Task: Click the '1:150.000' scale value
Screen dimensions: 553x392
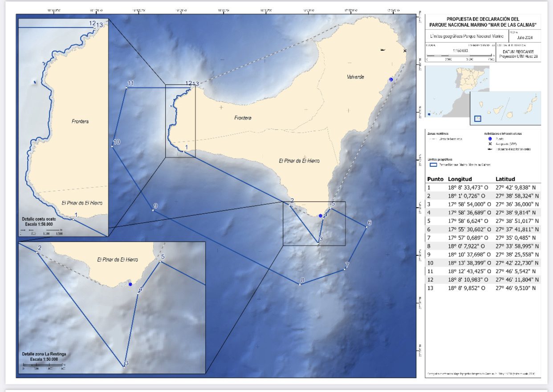Action: [460, 51]
